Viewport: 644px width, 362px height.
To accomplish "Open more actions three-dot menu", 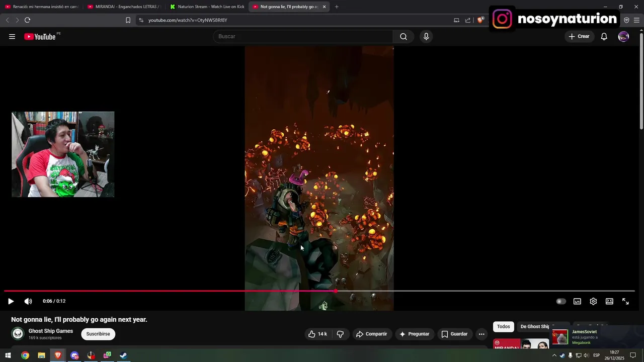I will (481, 334).
